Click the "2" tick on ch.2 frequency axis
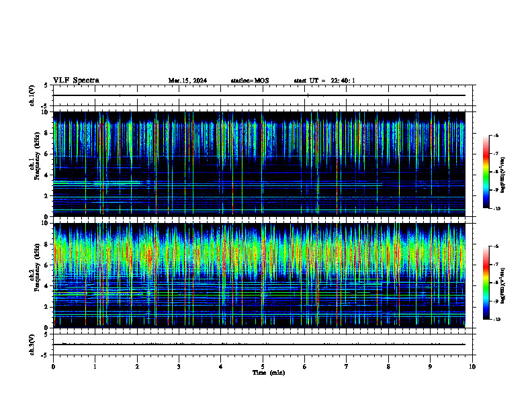Image resolution: width=532 pixels, height=411 pixels. pos(46,307)
